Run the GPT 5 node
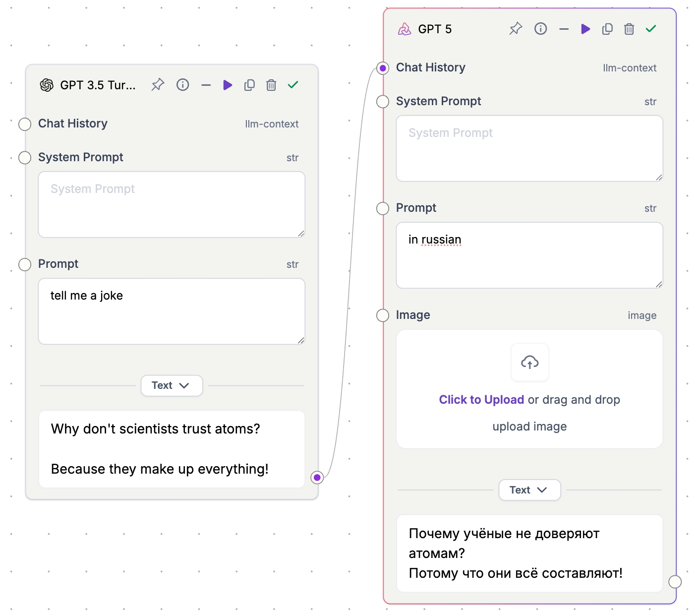 (585, 29)
